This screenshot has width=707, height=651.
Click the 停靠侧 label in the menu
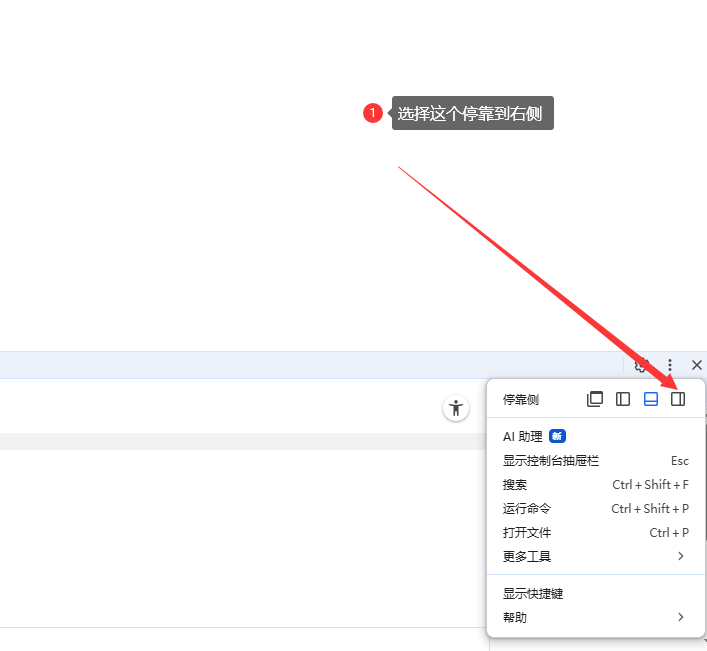[521, 400]
